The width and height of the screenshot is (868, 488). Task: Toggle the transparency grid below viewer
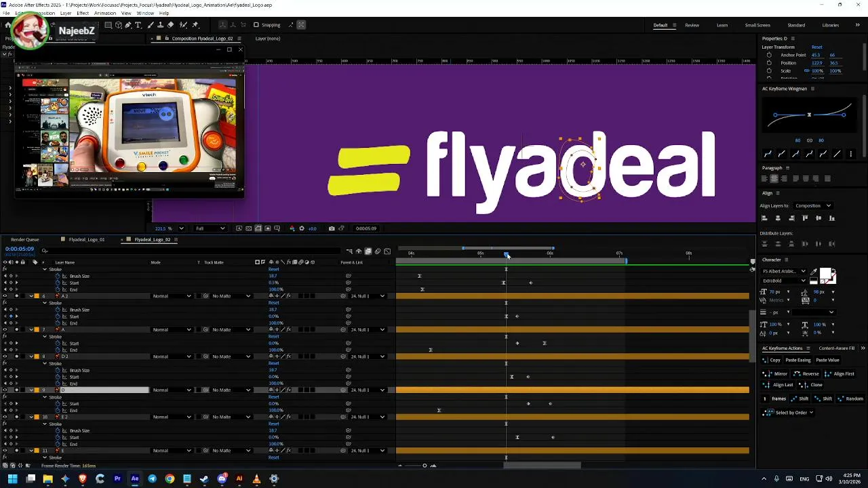(x=248, y=228)
